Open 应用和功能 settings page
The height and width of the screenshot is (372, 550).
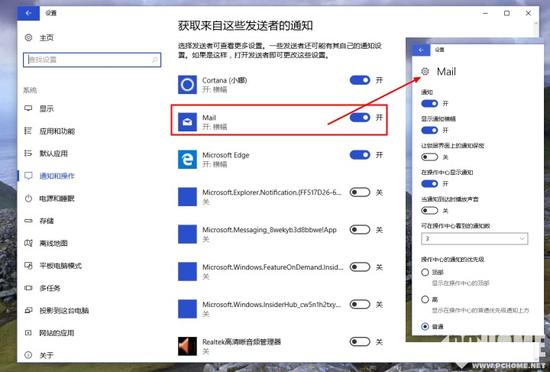point(57,131)
